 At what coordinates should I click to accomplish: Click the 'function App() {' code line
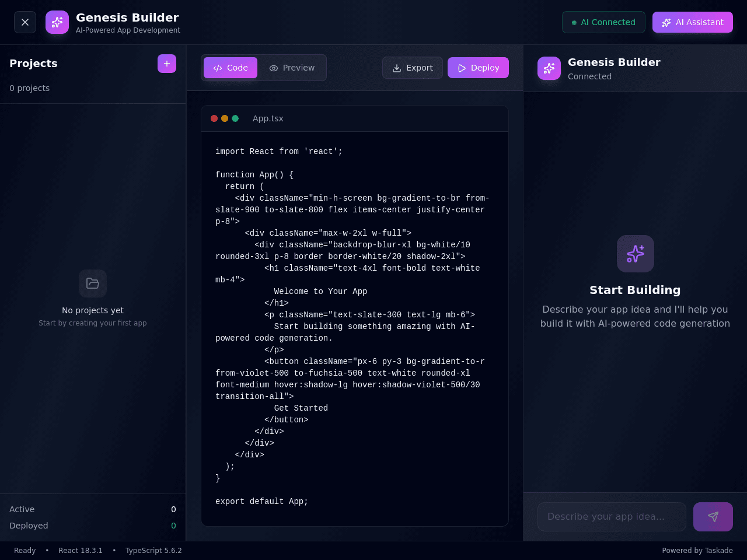pyautogui.click(x=254, y=174)
